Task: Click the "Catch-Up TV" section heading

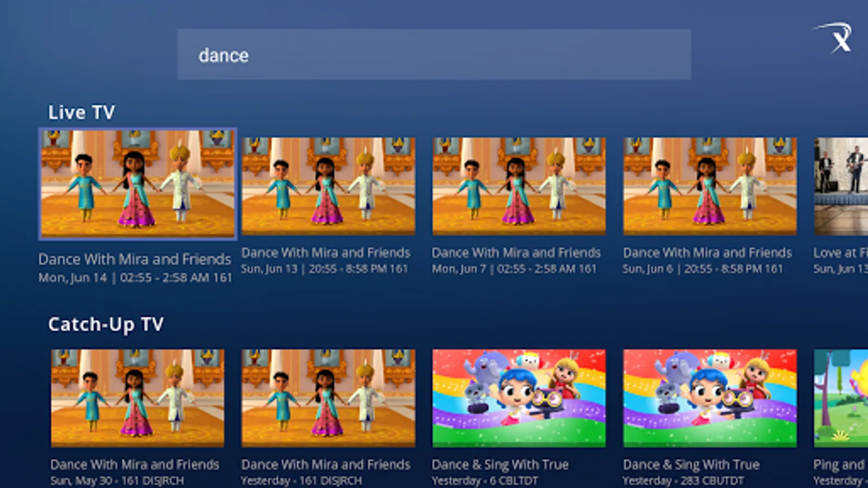Action: (106, 324)
